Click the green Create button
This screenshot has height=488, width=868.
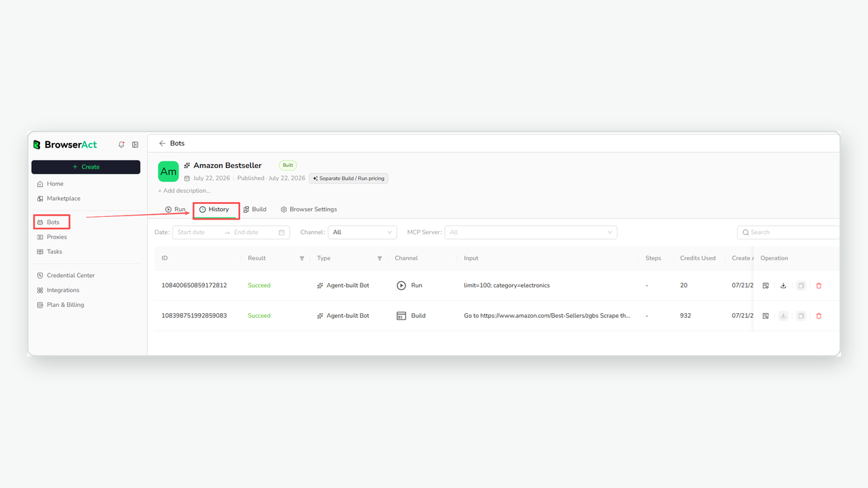pos(86,167)
